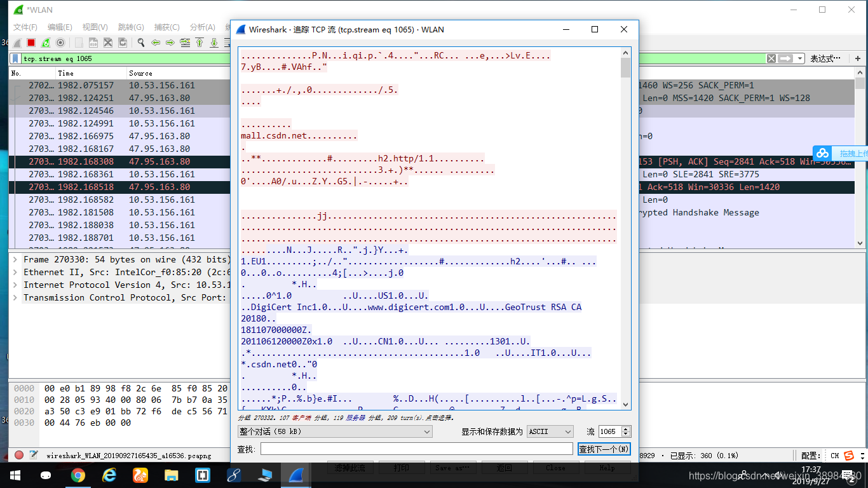868x488 pixels.
Task: Click the start capture shark fin icon
Action: 17,43
